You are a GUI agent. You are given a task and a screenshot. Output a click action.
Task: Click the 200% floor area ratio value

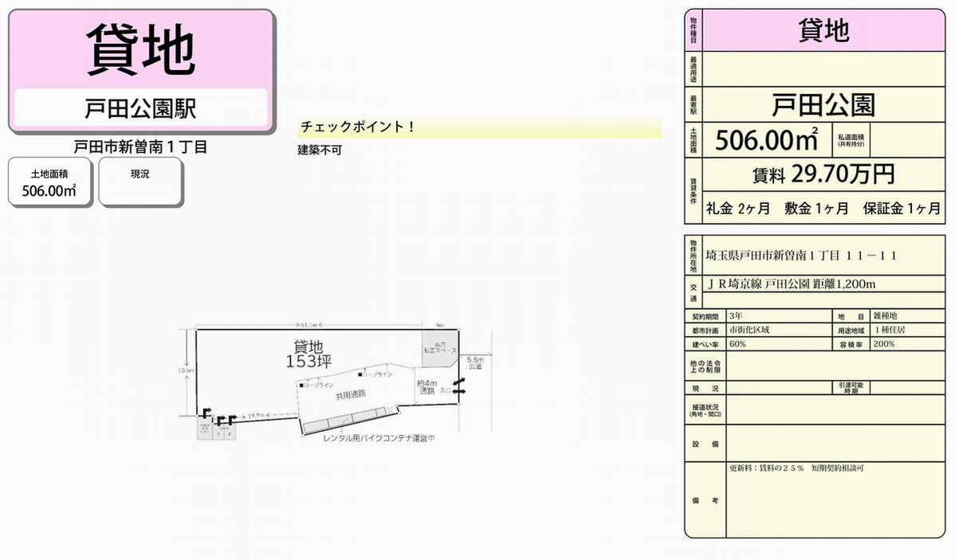(884, 344)
